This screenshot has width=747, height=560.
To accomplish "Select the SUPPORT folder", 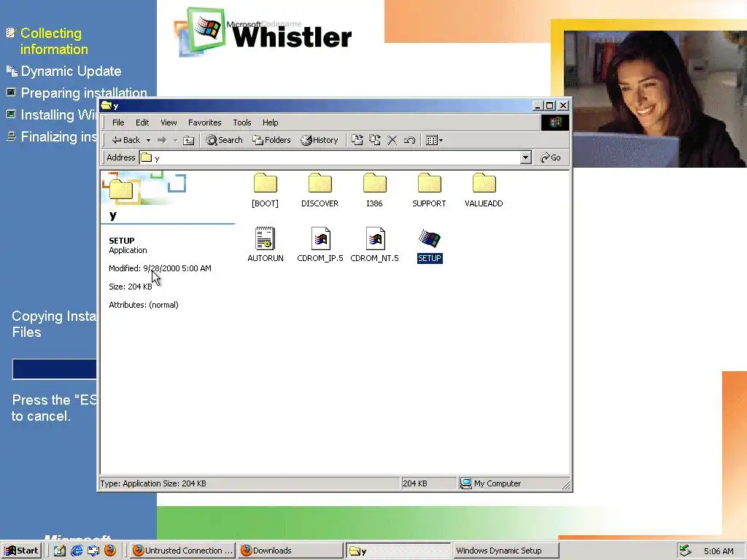I will [x=429, y=190].
